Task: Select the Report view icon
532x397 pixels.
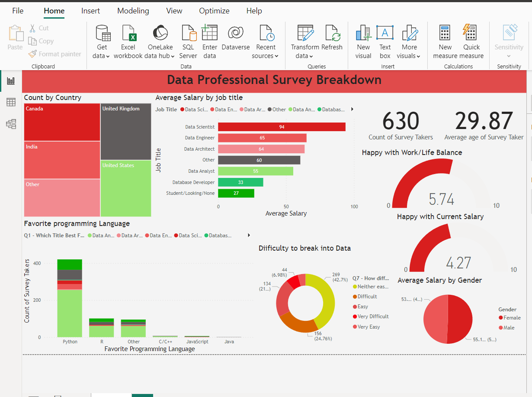Action: (11, 81)
